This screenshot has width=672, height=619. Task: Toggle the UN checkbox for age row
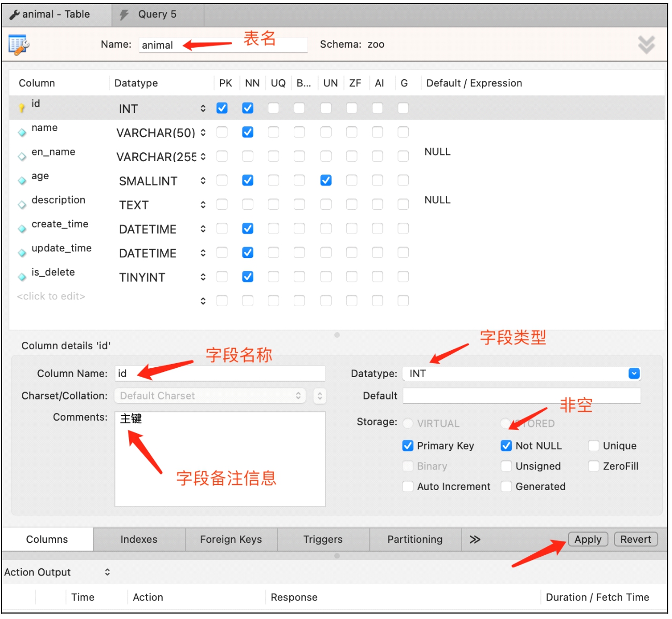[326, 180]
